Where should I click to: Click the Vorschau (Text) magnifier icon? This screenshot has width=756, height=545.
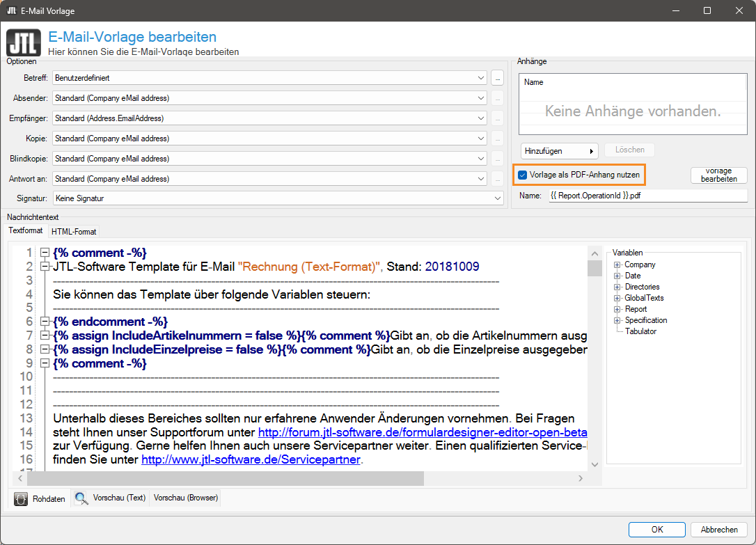81,498
